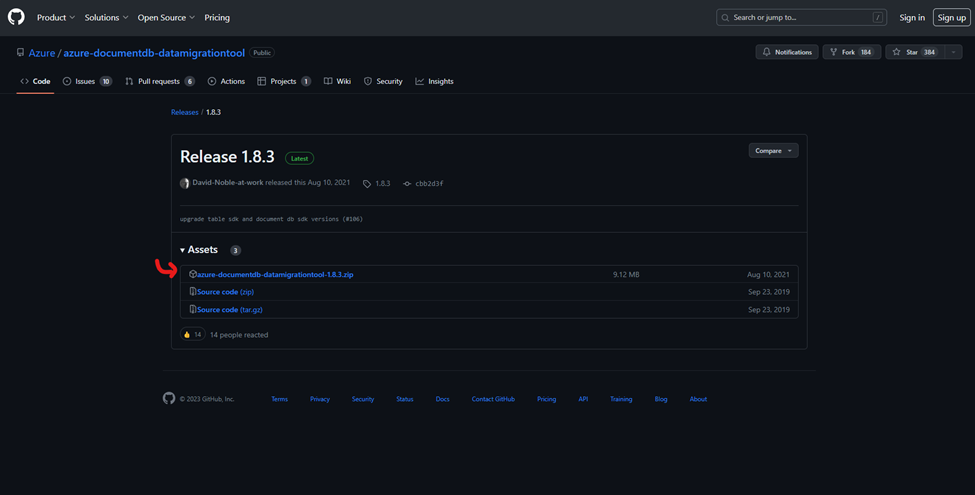975x495 pixels.
Task: Switch to the Issues tab
Action: [87, 81]
